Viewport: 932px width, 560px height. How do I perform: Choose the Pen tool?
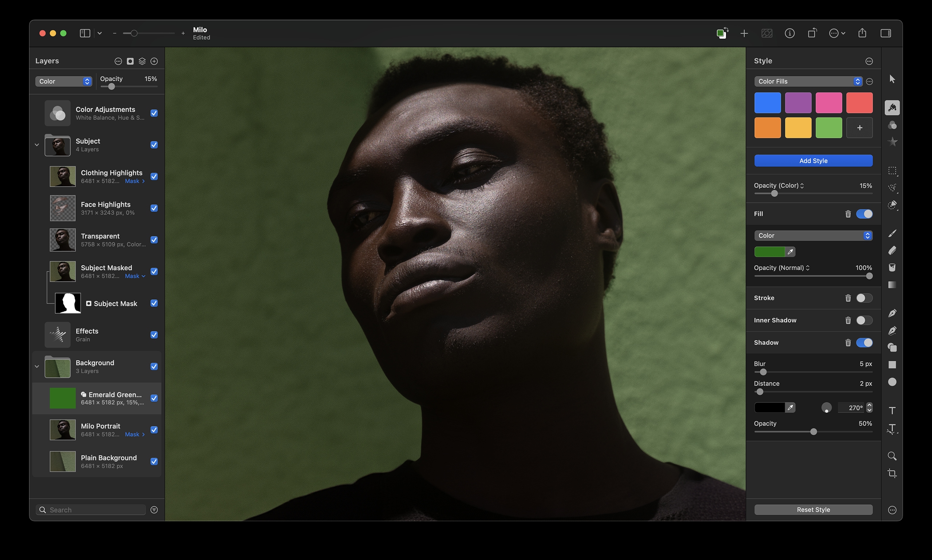point(892,313)
